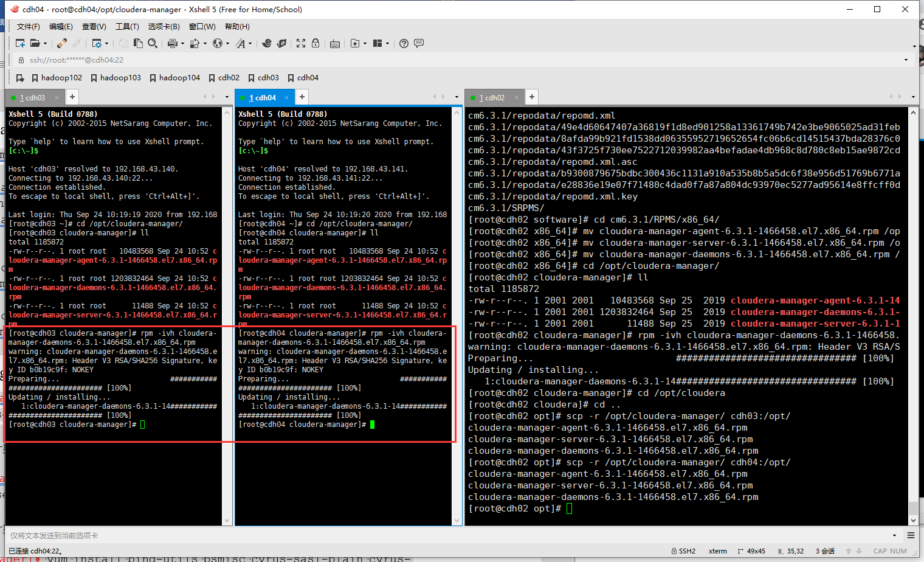924x562 pixels.
Task: Open tab list dropdown in cdh02 pane
Action: click(913, 97)
